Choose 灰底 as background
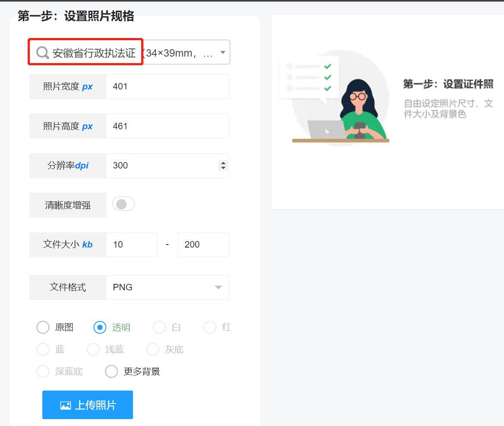 pyautogui.click(x=153, y=350)
